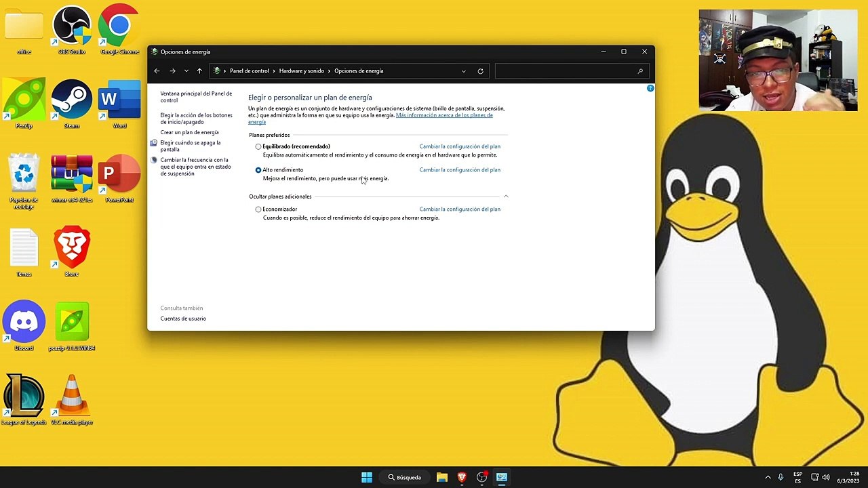Switch the ESP ES keyboard language

click(x=798, y=477)
